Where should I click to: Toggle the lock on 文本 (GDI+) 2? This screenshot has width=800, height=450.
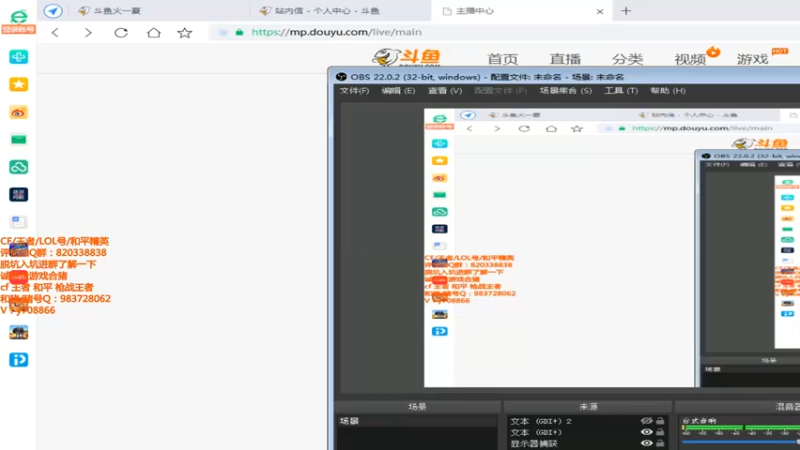(660, 421)
